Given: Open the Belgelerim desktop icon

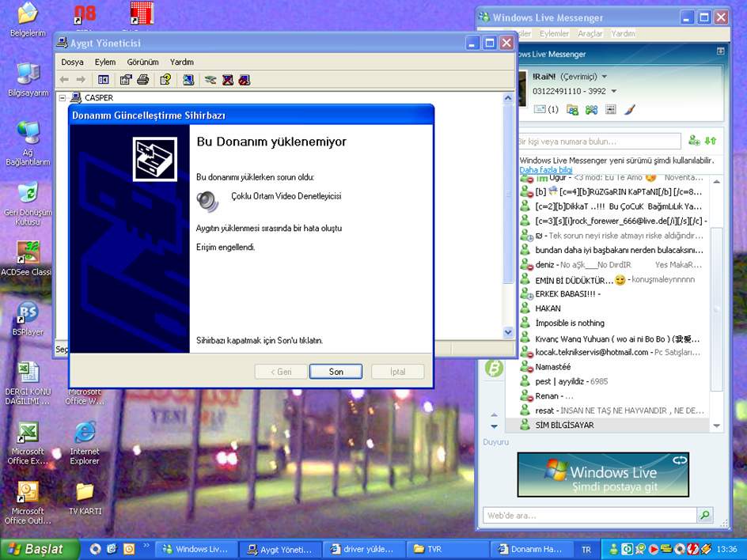Looking at the screenshot, I should pyautogui.click(x=28, y=20).
